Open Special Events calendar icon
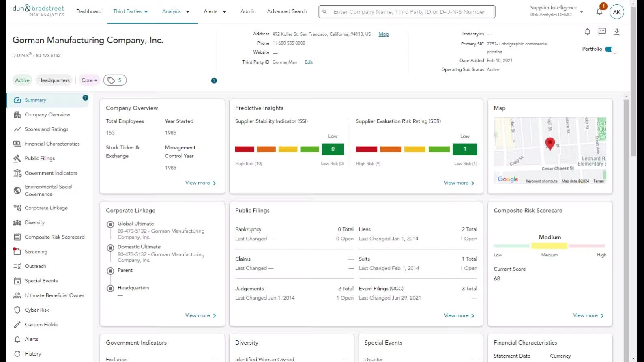The height and width of the screenshot is (362, 644). (x=17, y=281)
